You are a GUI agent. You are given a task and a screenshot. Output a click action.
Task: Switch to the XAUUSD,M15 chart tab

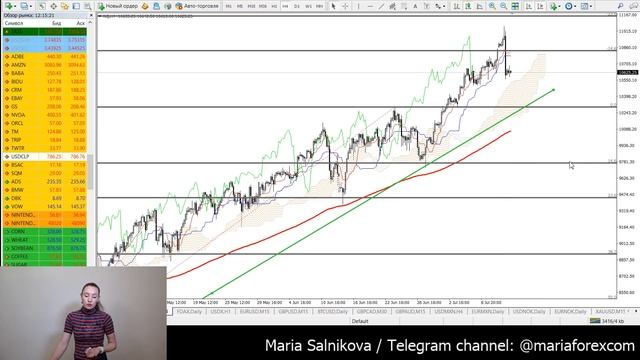click(x=610, y=311)
